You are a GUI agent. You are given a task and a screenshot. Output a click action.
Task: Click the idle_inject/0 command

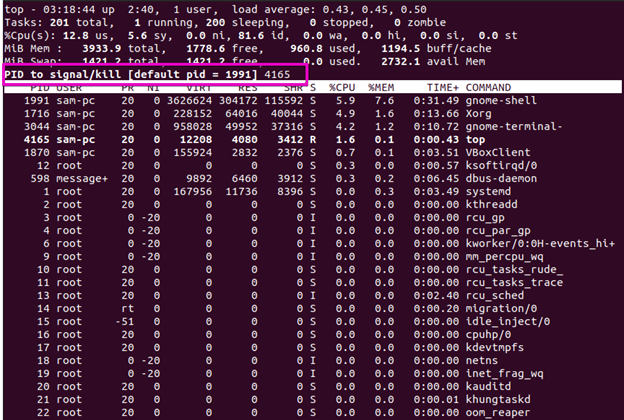508,322
